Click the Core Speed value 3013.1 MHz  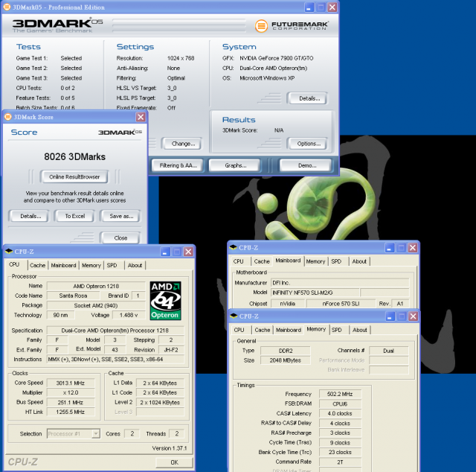[x=70, y=383]
